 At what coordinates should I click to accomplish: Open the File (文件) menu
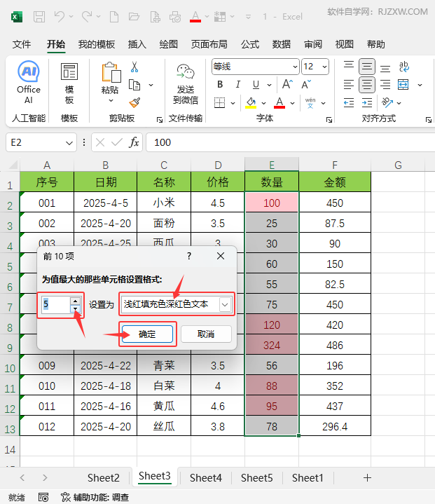[22, 44]
